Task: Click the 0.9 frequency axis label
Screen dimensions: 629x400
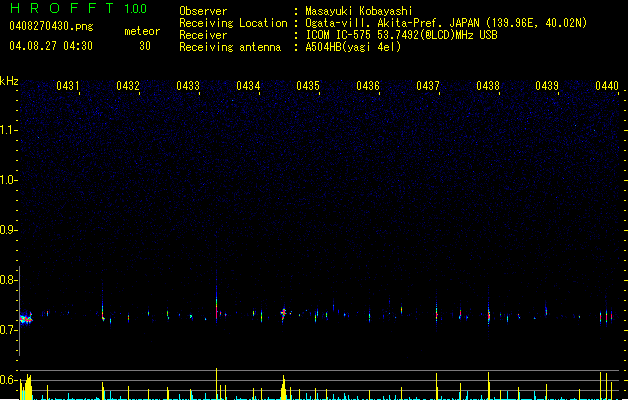Action: coord(8,230)
